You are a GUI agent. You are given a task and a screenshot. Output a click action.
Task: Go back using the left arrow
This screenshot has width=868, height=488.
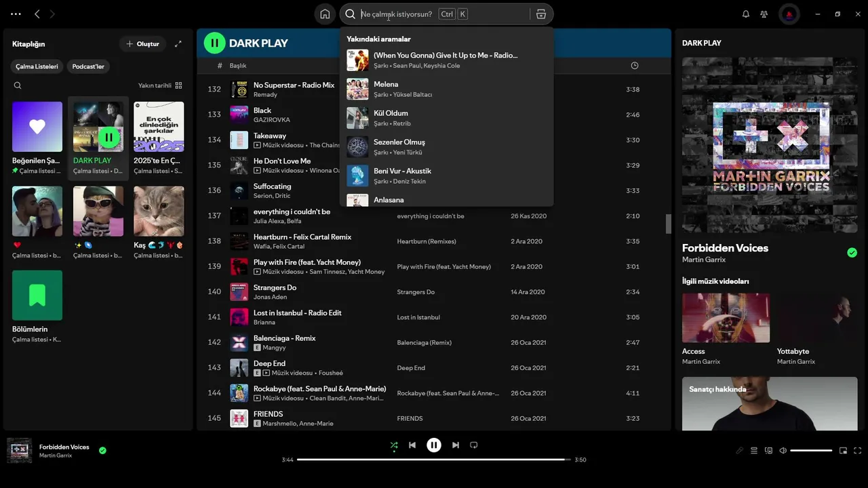click(x=37, y=14)
